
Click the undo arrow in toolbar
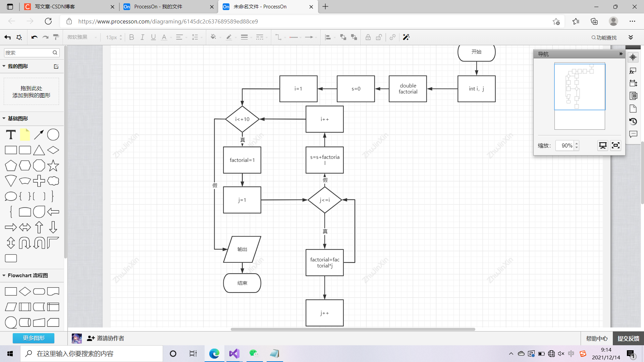point(34,37)
